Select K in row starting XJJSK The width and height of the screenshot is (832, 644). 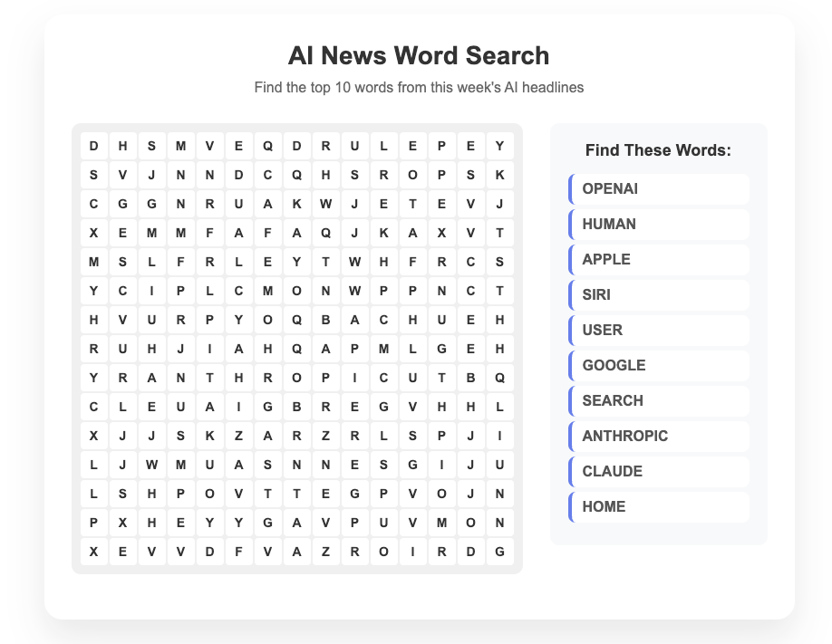[x=209, y=436]
